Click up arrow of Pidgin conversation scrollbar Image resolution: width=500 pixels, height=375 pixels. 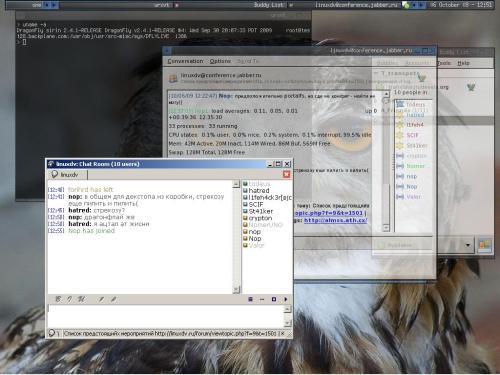click(386, 94)
